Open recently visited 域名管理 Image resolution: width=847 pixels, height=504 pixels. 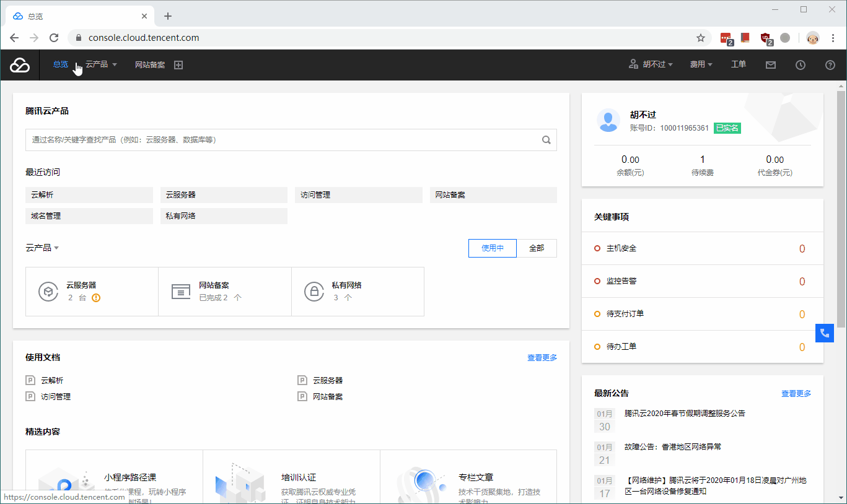[x=89, y=216]
